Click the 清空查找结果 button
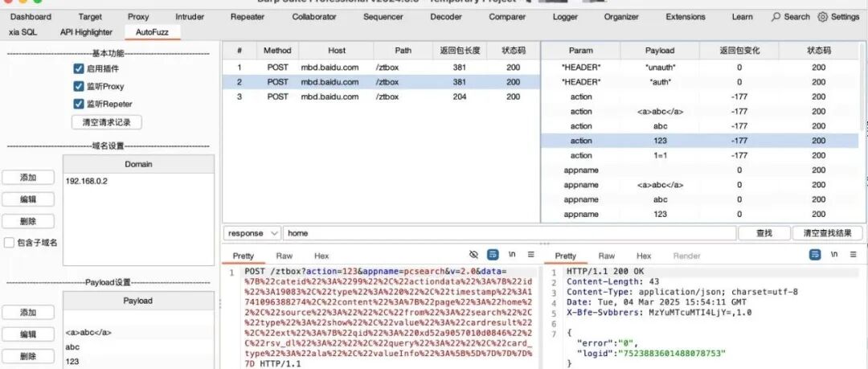The image size is (868, 369). [828, 233]
